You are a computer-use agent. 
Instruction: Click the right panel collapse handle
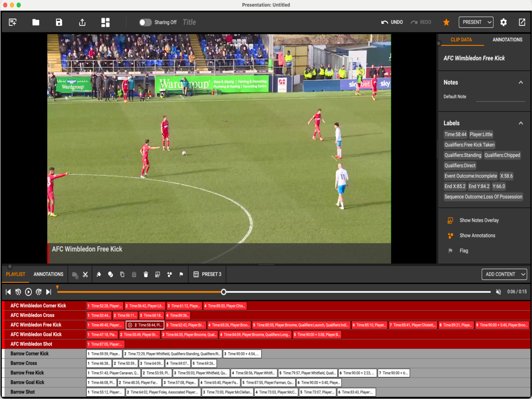439,43
